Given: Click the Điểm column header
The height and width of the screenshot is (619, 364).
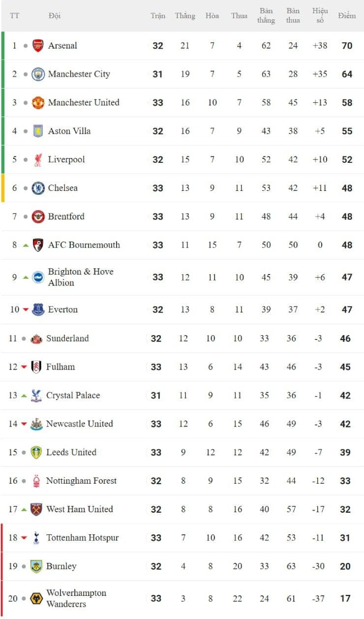Looking at the screenshot, I should tap(346, 16).
